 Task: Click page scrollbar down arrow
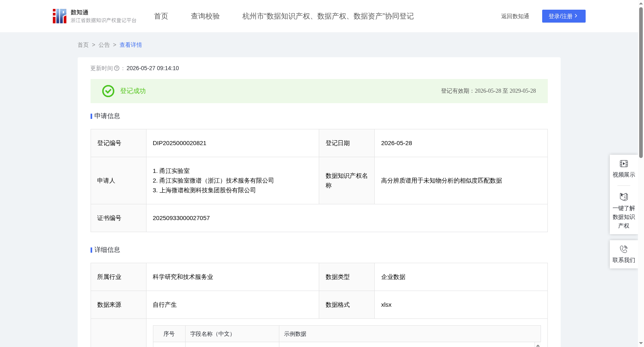[641, 343]
